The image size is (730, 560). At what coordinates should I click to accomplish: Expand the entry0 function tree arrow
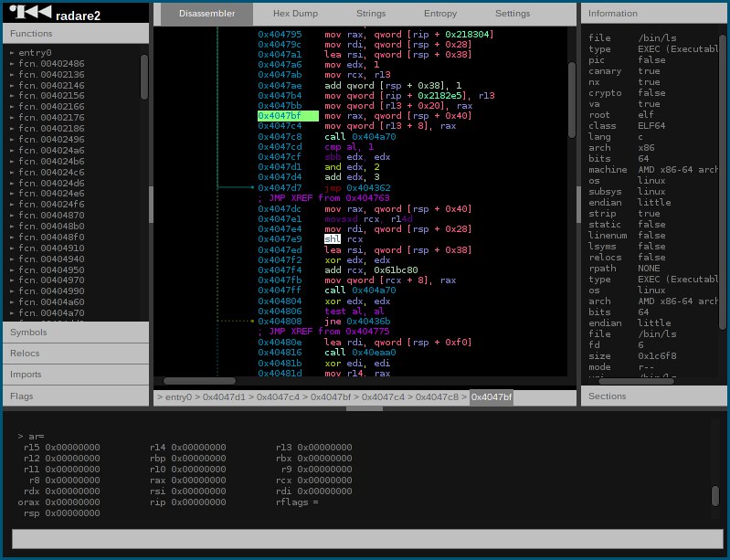click(x=12, y=53)
